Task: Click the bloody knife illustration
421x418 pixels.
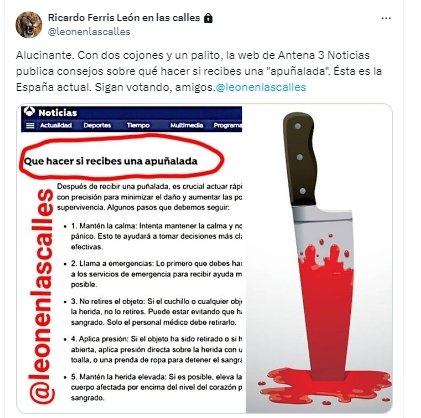Action: tap(319, 259)
